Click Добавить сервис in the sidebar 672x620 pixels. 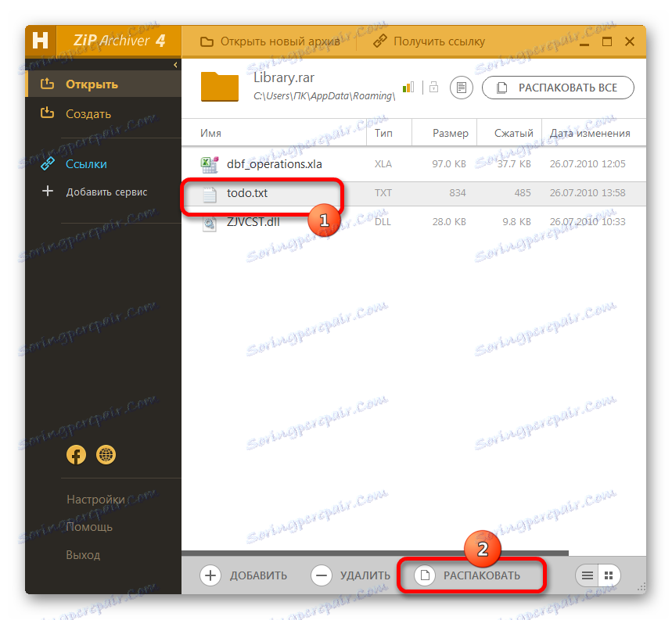(x=106, y=192)
